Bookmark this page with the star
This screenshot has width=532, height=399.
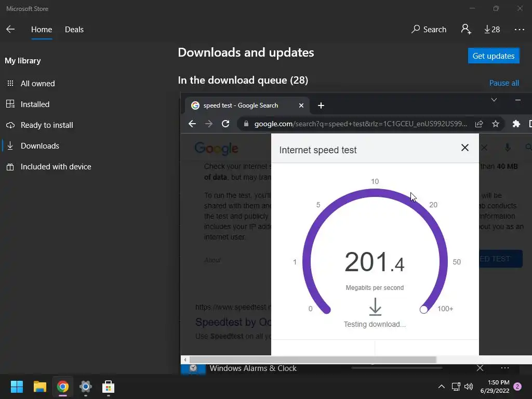coord(496,124)
